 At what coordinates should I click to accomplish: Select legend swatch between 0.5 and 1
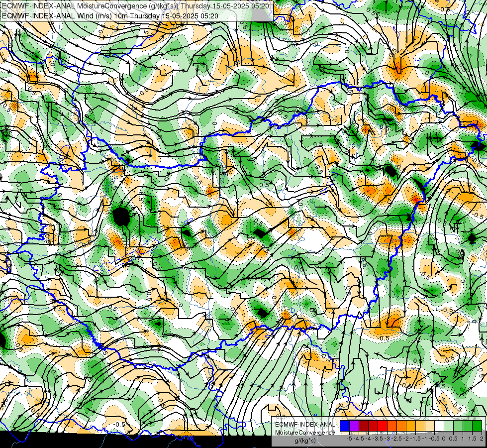(458, 426)
